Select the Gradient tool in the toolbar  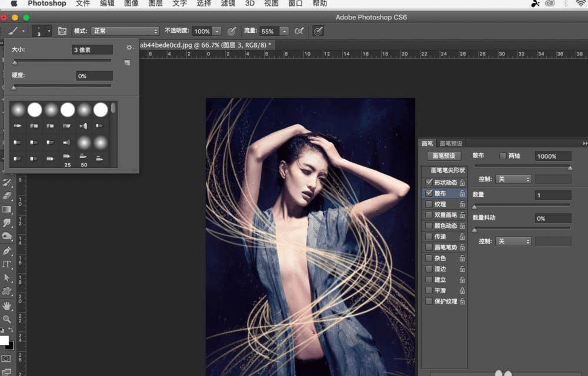pos(7,209)
